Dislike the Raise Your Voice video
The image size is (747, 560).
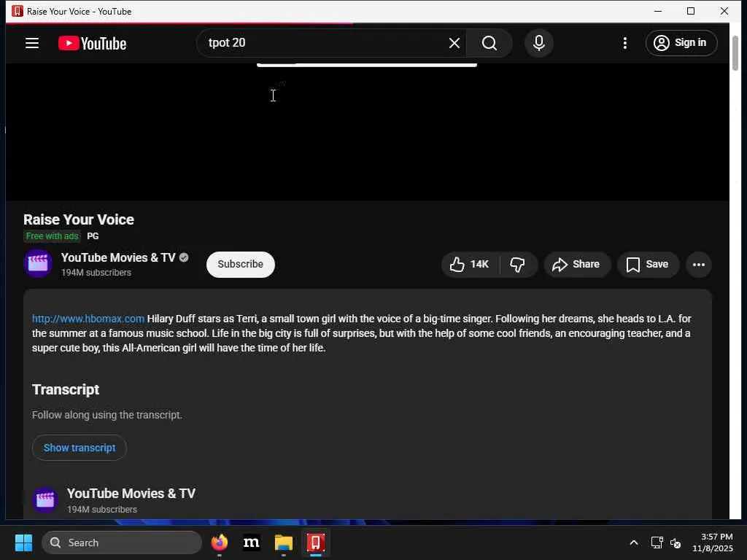tap(518, 264)
